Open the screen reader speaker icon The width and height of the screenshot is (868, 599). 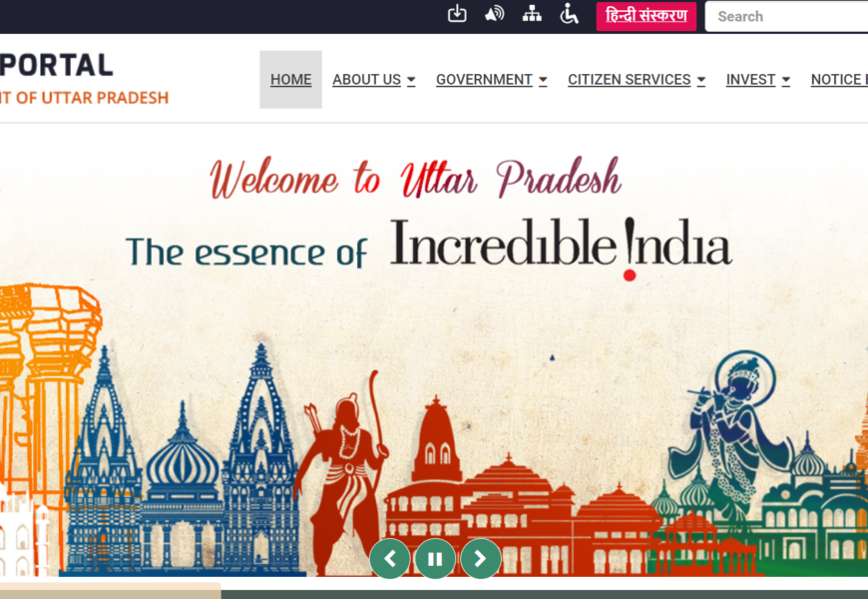click(x=494, y=14)
